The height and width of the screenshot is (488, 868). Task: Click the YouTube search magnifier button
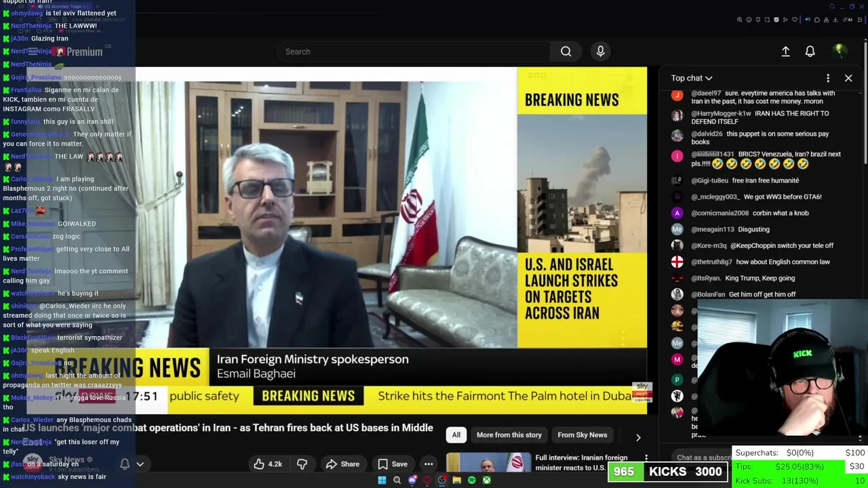pyautogui.click(x=566, y=52)
